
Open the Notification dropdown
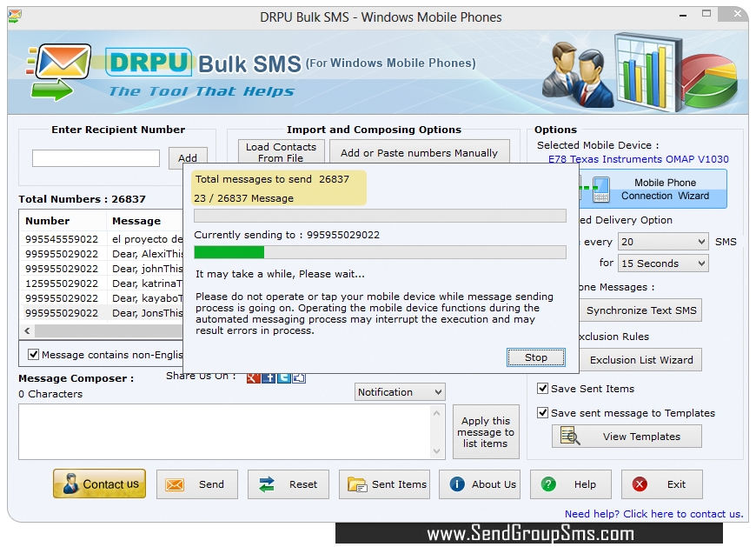click(x=400, y=392)
